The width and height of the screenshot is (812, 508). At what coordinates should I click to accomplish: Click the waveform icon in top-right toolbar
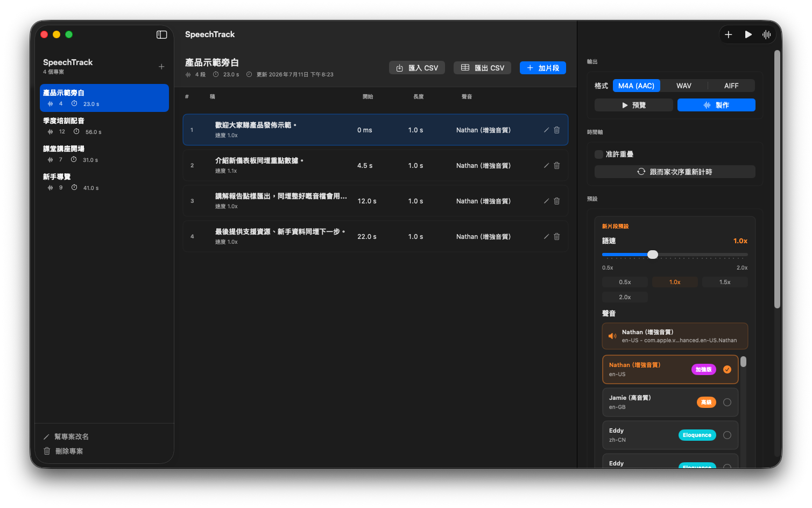pyautogui.click(x=767, y=34)
